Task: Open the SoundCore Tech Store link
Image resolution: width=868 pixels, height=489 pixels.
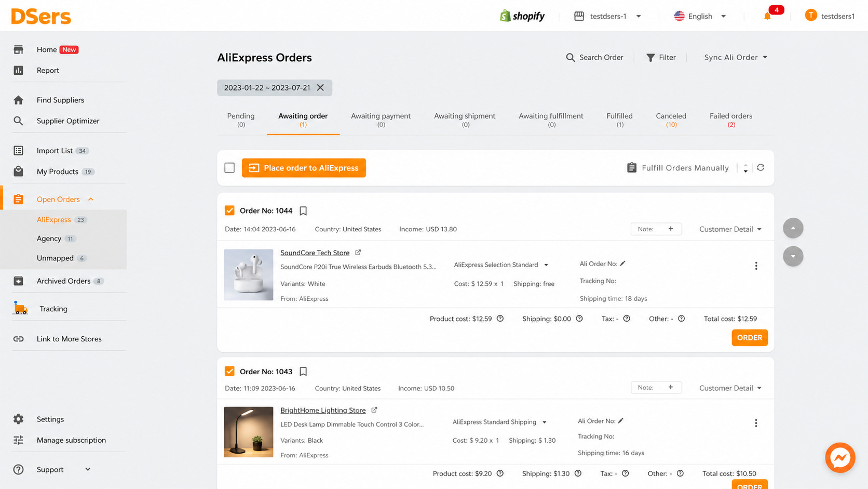Action: tap(315, 253)
